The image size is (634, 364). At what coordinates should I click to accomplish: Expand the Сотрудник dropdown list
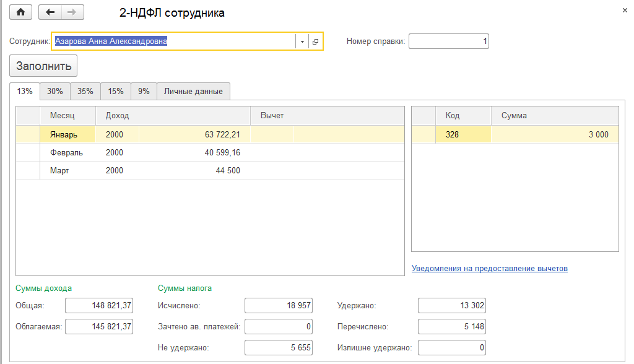[302, 41]
